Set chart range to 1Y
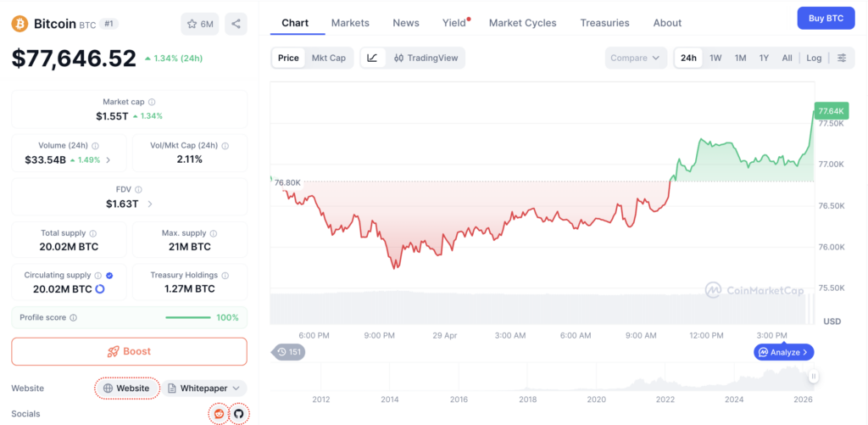The height and width of the screenshot is (425, 868). (x=764, y=58)
